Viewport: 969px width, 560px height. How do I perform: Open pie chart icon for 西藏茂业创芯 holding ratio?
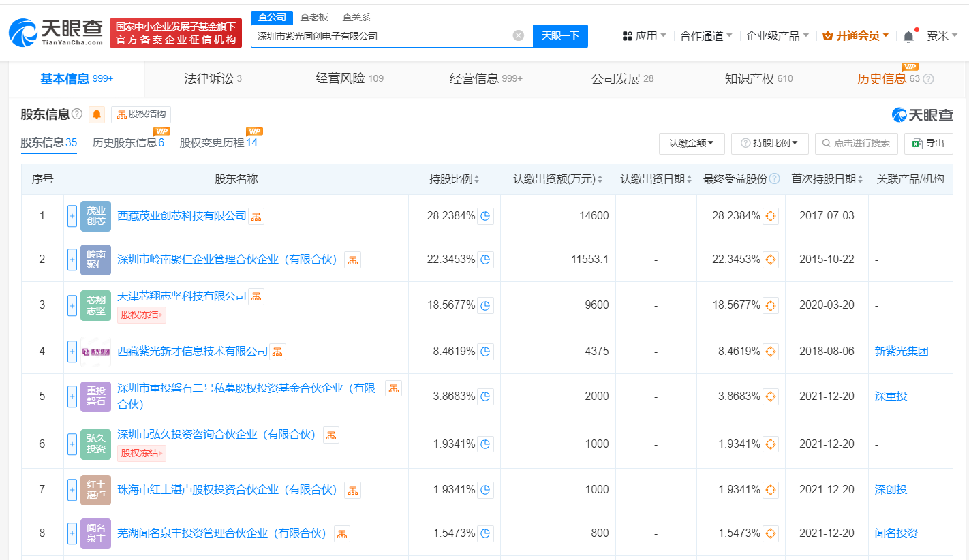tap(485, 216)
